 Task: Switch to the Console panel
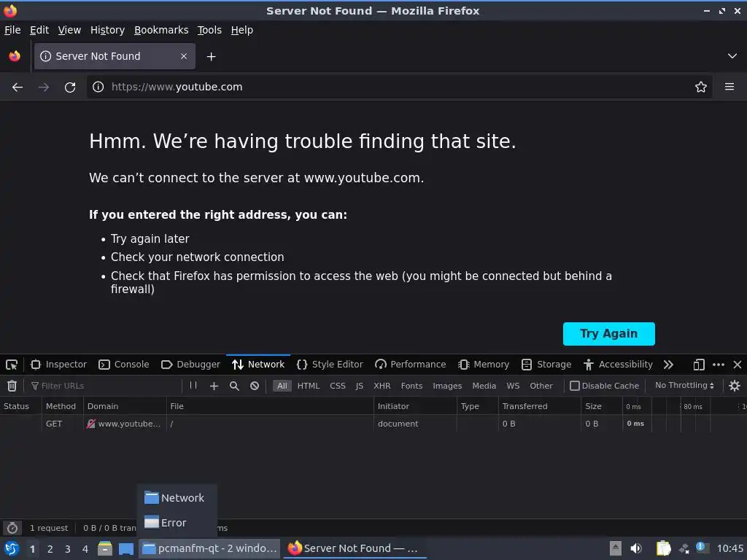pyautogui.click(x=124, y=365)
